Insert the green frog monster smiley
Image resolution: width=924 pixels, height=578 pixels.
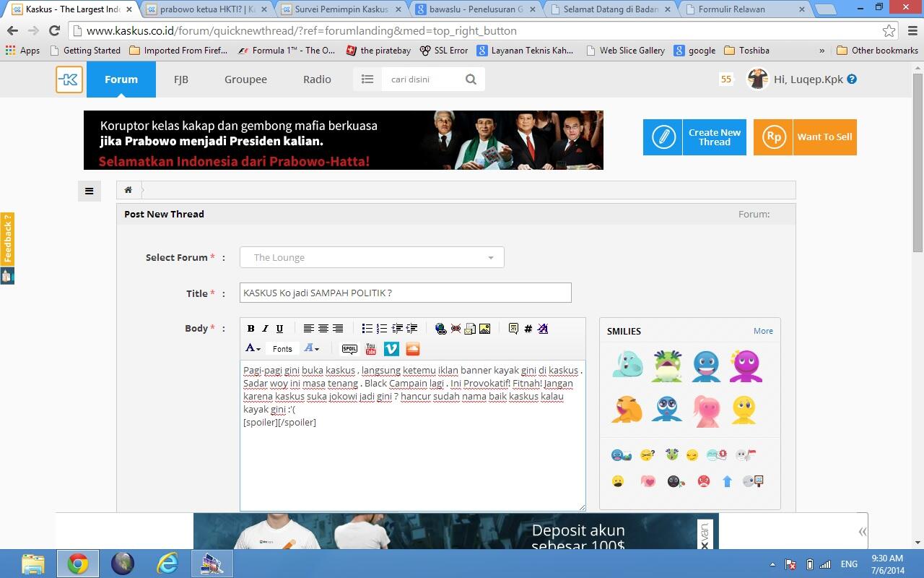pyautogui.click(x=666, y=366)
